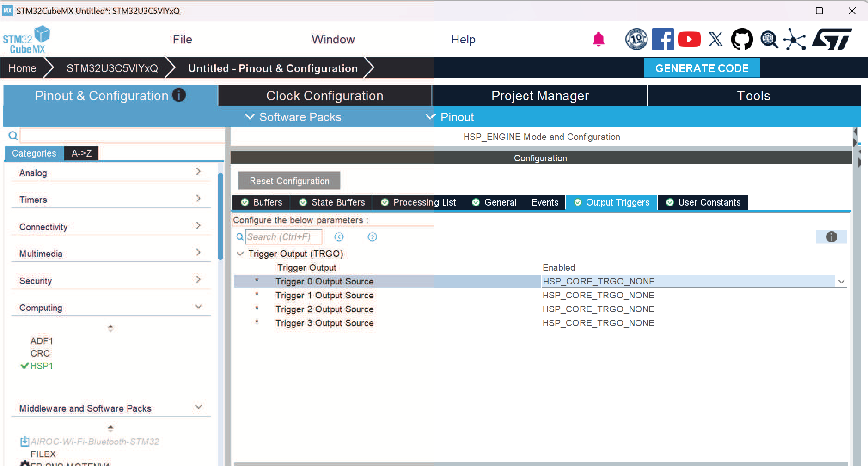
Task: Click the GENERATE CODE button
Action: pyautogui.click(x=702, y=68)
